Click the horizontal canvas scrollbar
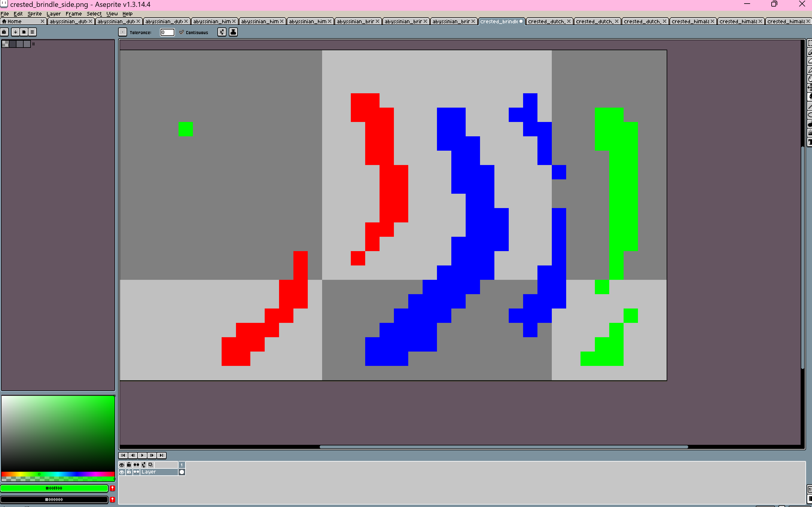 504,447
